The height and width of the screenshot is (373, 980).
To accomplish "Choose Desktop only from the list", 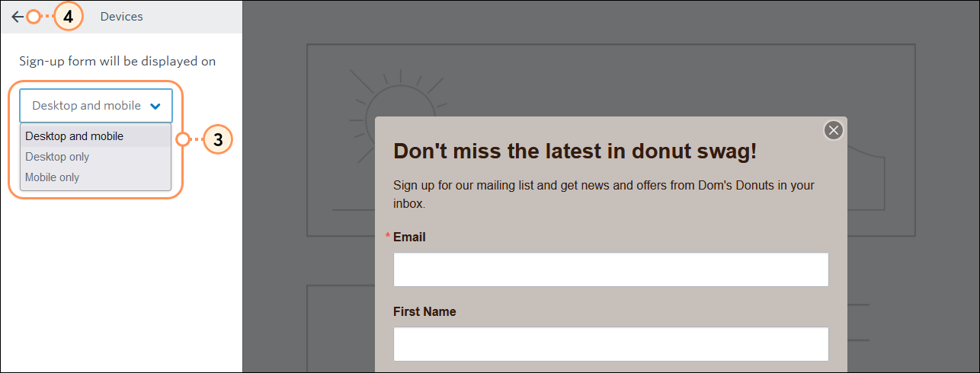I will tap(95, 157).
